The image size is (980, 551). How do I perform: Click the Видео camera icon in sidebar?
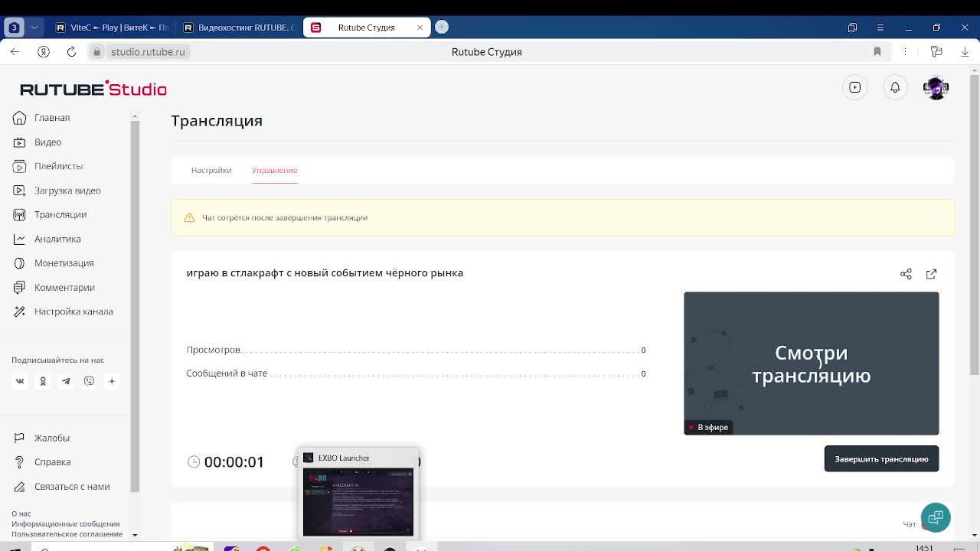tap(19, 142)
